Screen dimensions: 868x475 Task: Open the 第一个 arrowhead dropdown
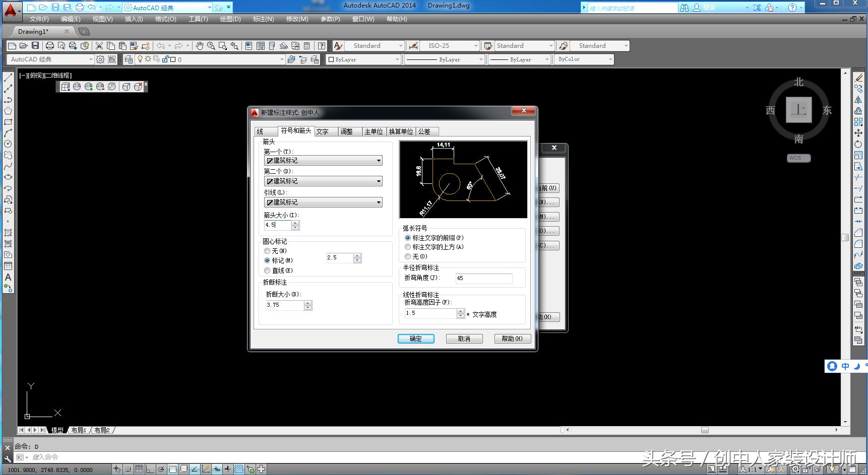pos(378,160)
